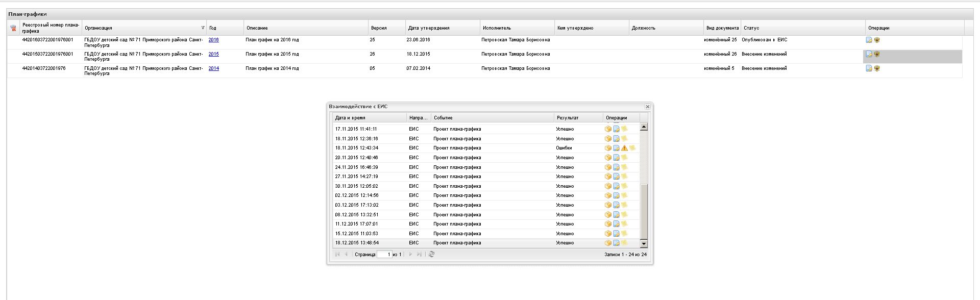Click the coat-of-arms EIS icon for 2016 plan

(x=877, y=40)
